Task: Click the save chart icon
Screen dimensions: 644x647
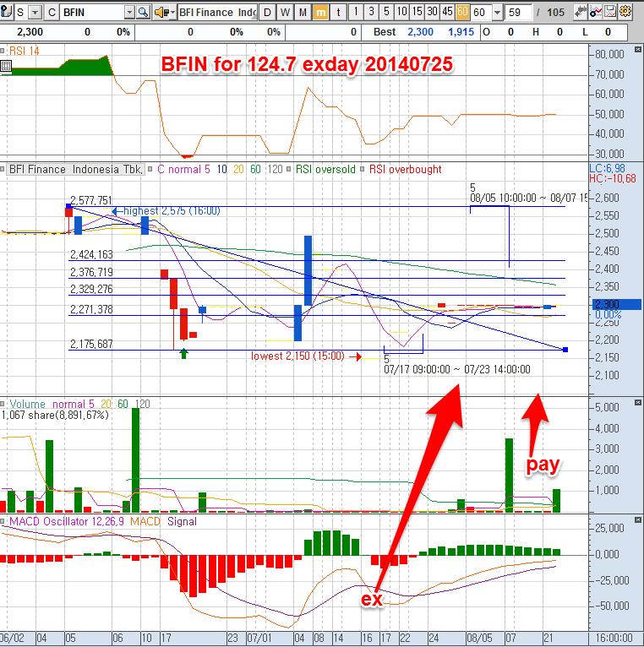Action: [610, 12]
